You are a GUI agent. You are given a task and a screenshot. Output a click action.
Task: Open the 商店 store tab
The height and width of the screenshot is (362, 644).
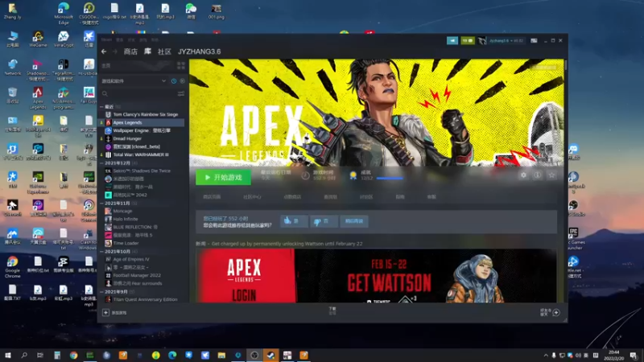coord(130,51)
